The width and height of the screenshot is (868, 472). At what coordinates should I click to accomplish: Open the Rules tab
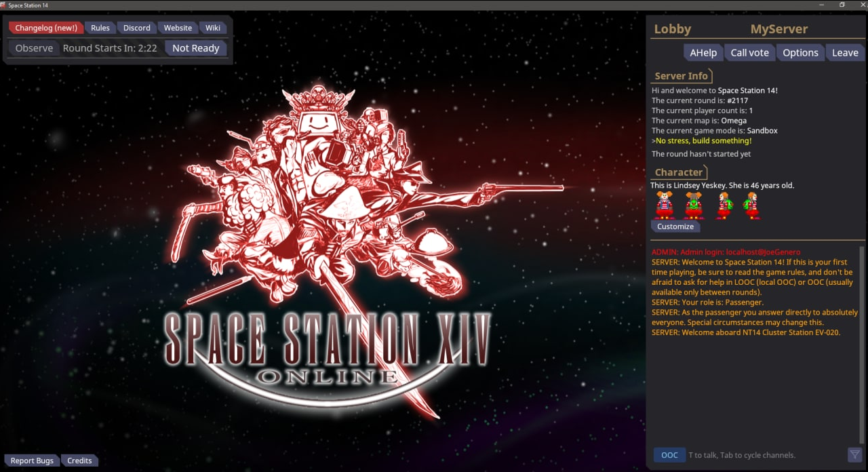pyautogui.click(x=100, y=28)
